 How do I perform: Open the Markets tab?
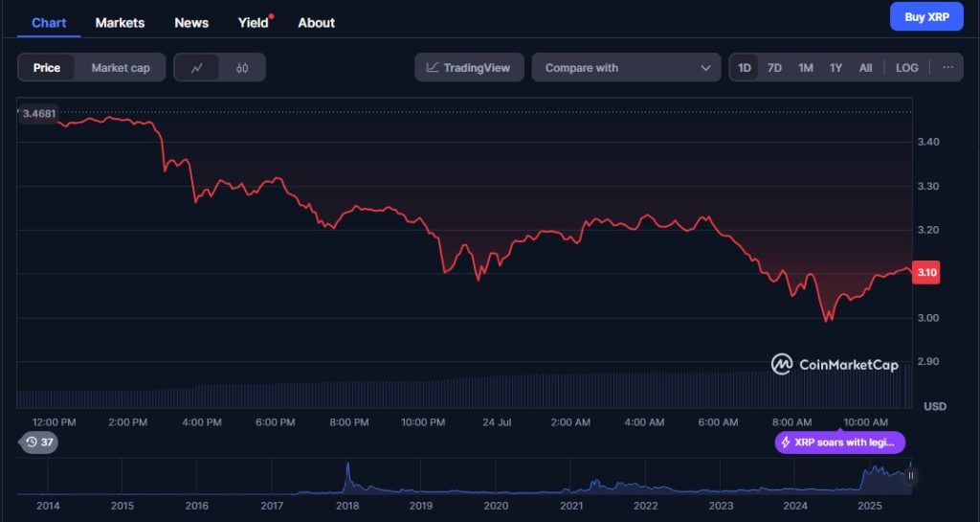click(120, 22)
